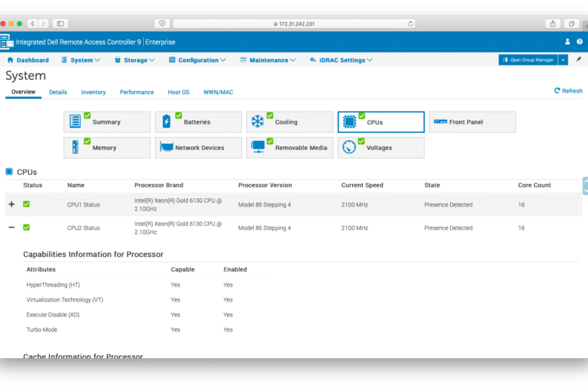Click the Refresh link
Screen dimensions: 588x389
pyautogui.click(x=568, y=90)
